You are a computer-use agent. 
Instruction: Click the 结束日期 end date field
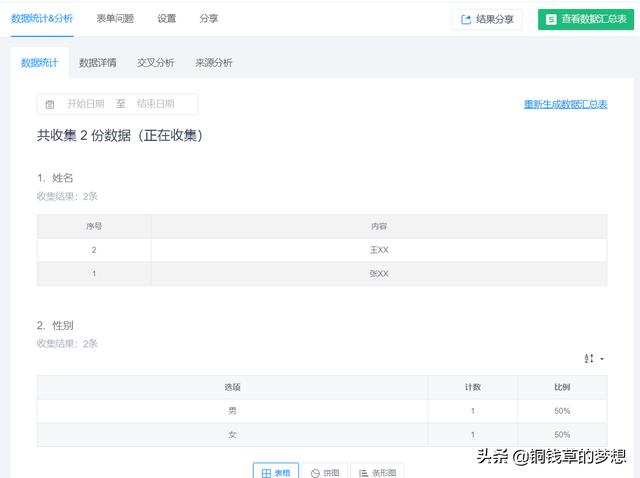(x=155, y=104)
